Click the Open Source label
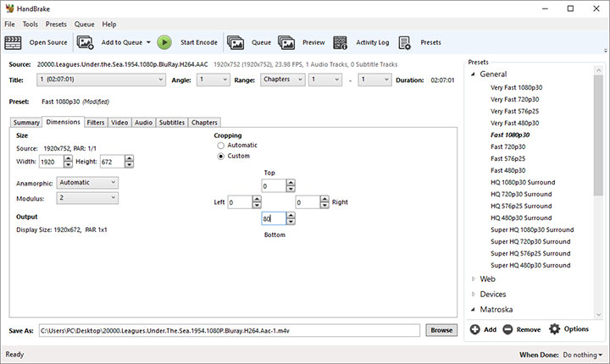Screen dimensions: 610x364 (x=48, y=42)
